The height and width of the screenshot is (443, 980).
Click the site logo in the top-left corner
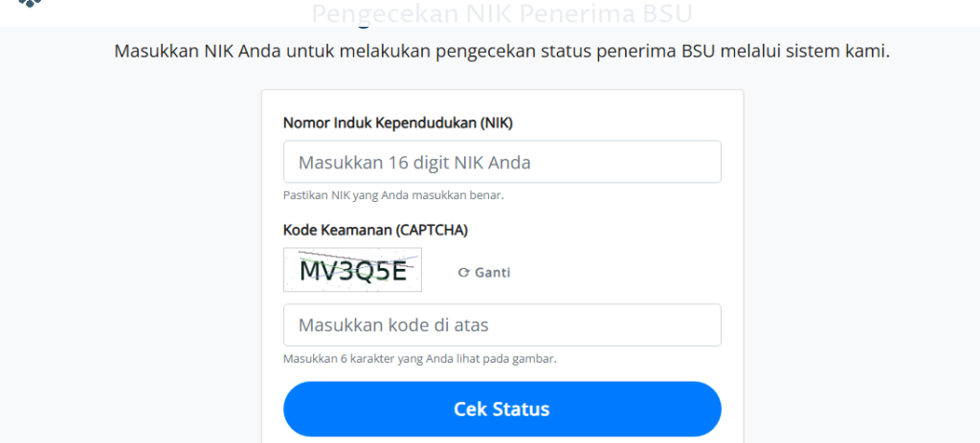pyautogui.click(x=32, y=4)
